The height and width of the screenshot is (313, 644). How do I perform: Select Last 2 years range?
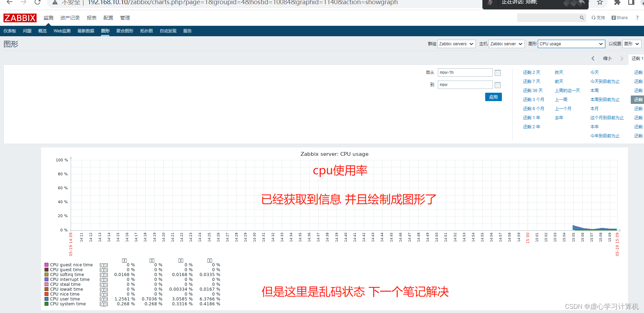point(532,127)
